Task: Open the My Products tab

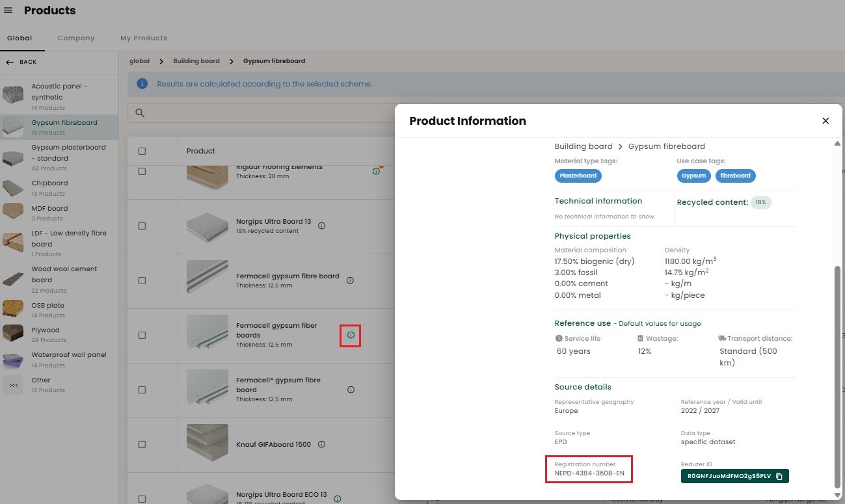Action: [144, 38]
